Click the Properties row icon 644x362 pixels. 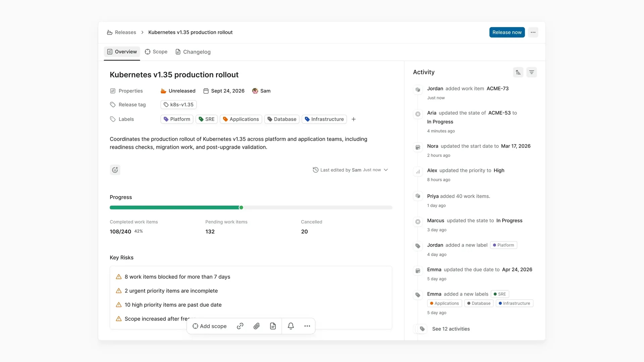tap(113, 91)
